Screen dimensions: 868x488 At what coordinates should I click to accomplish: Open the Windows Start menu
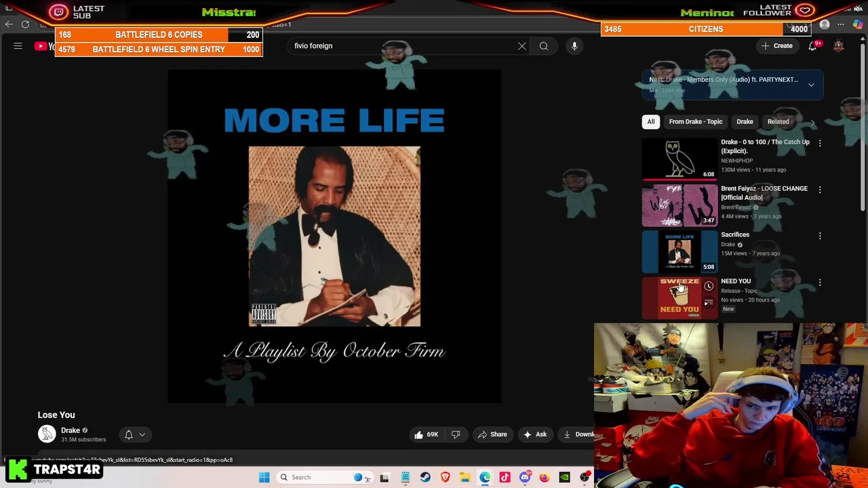pyautogui.click(x=264, y=477)
